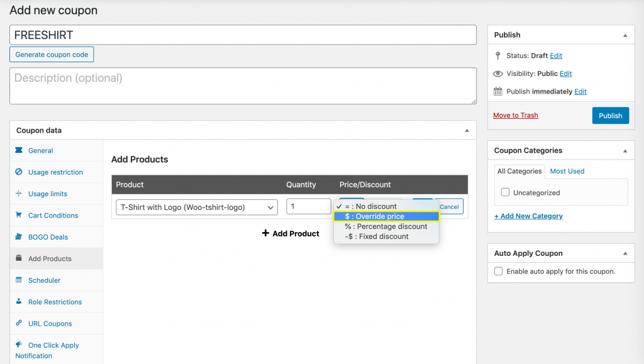Collapse the Publish panel
The width and height of the screenshot is (644, 364).
(625, 35)
